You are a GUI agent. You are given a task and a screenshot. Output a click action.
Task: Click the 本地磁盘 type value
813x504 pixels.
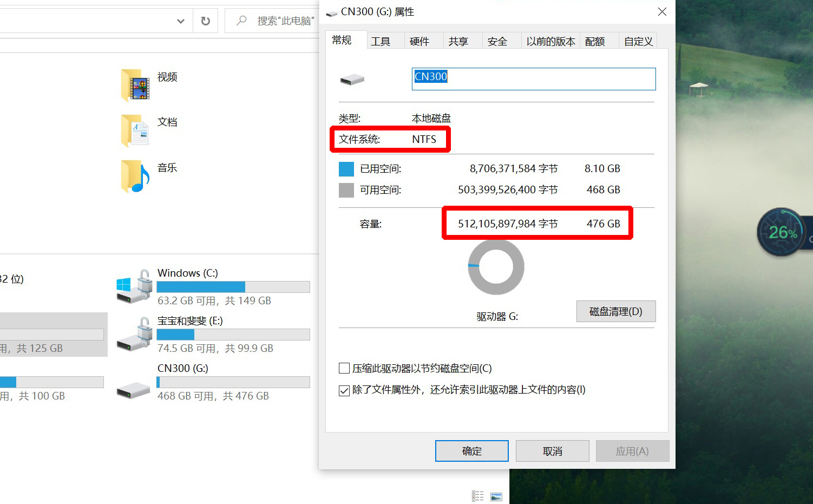(431, 118)
